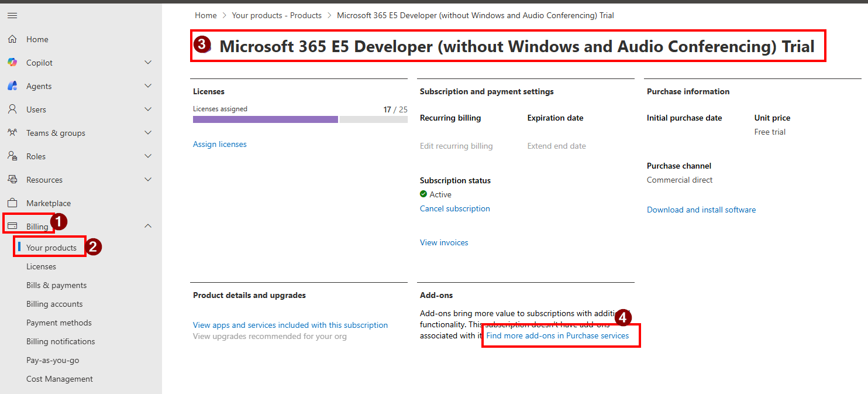This screenshot has height=394, width=868.
Task: Click the Subscription and payment settings heading
Action: click(487, 91)
